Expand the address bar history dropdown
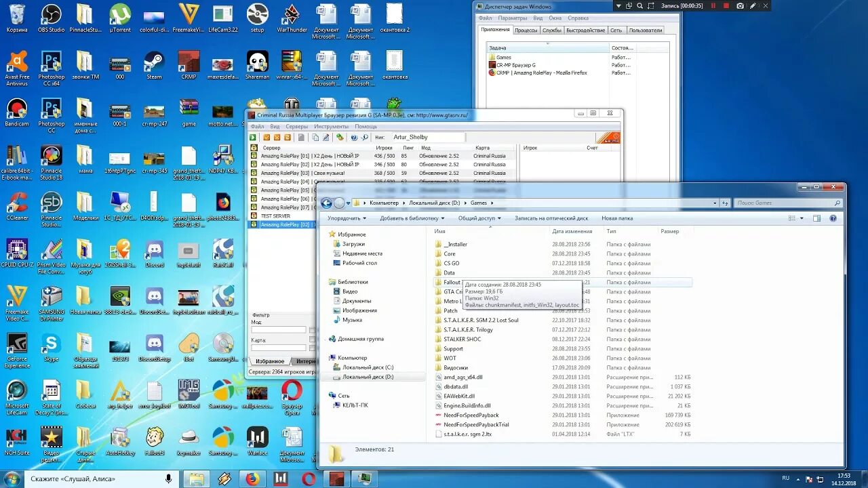The image size is (868, 488). coord(714,203)
